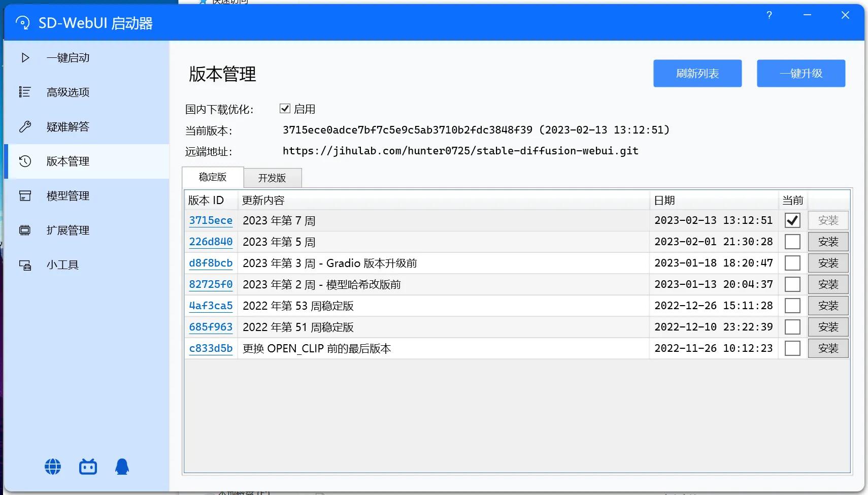Viewport: 868px width, 495px height.
Task: Click the 刷新列表 button
Action: click(697, 74)
